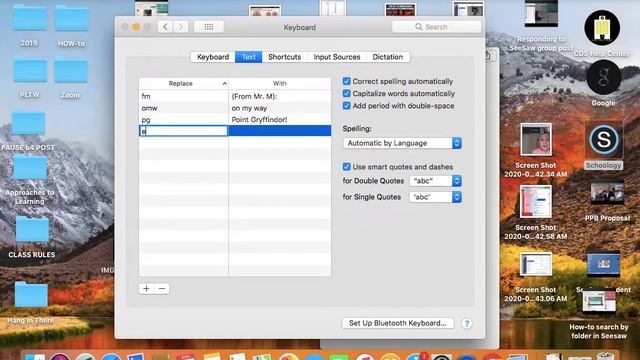The width and height of the screenshot is (640, 360).
Task: Go forward with the right chevron
Action: coord(180,27)
